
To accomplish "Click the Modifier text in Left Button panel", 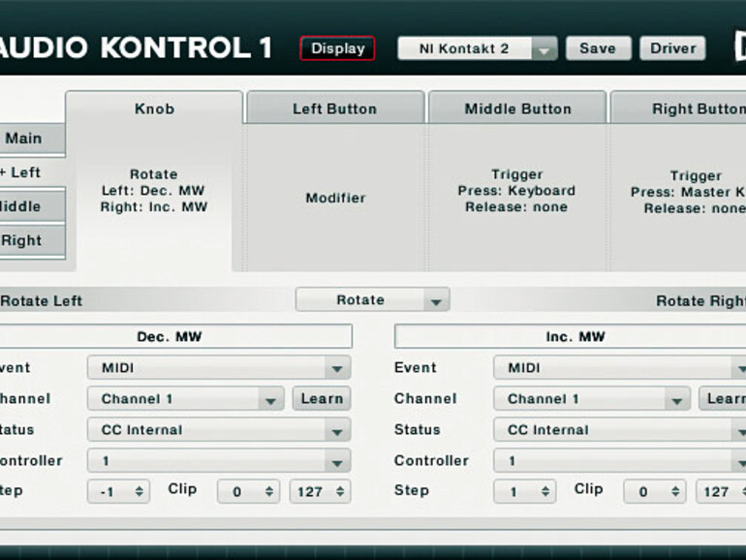I will click(335, 198).
